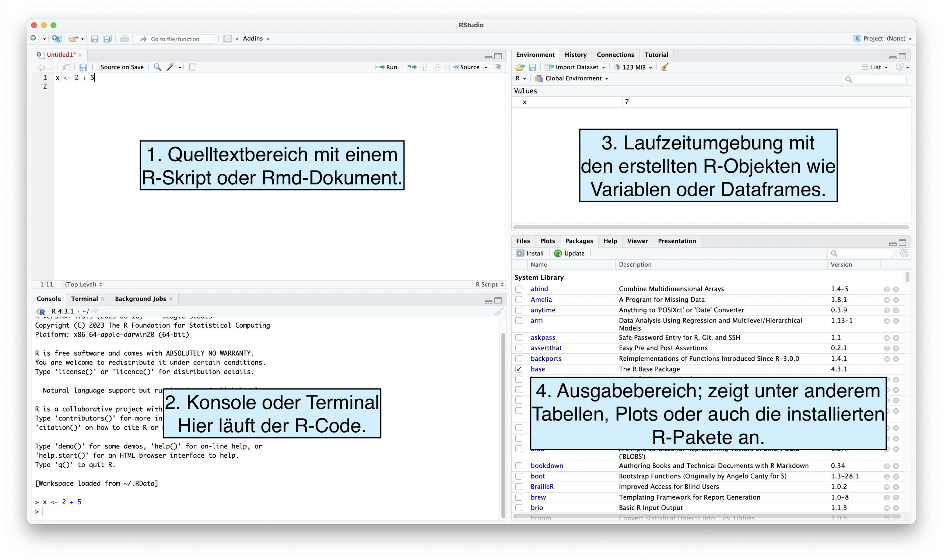Check the abind package checkbox
This screenshot has height=560, width=943.
(519, 289)
